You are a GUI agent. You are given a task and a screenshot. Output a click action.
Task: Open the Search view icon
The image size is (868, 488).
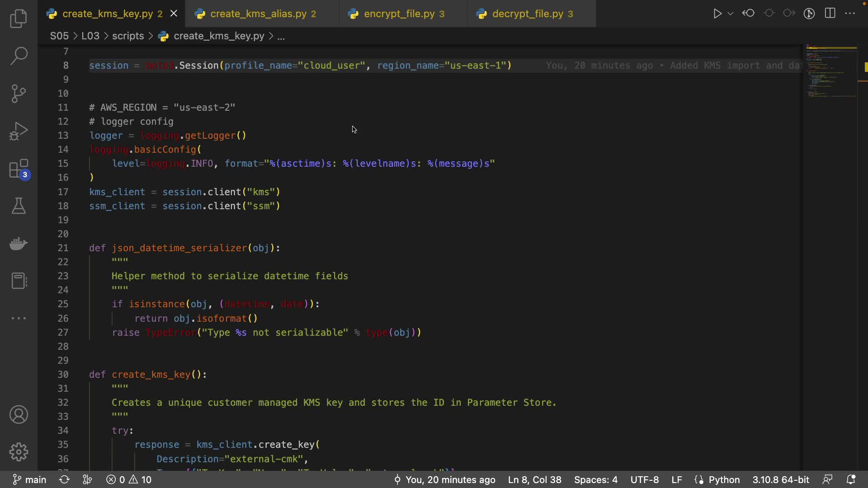19,56
